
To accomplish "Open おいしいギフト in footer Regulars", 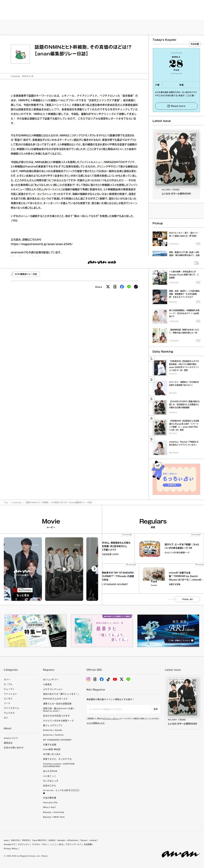I will pos(51,679).
